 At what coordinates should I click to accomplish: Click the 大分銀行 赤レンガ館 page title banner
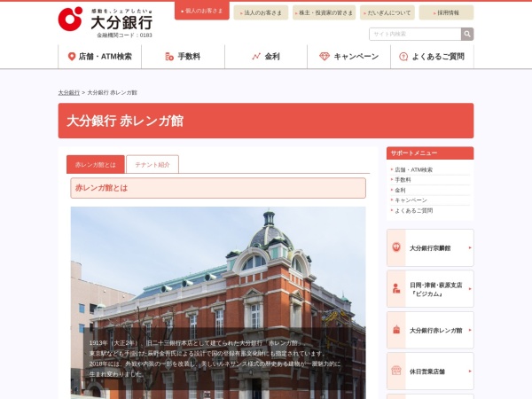266,121
